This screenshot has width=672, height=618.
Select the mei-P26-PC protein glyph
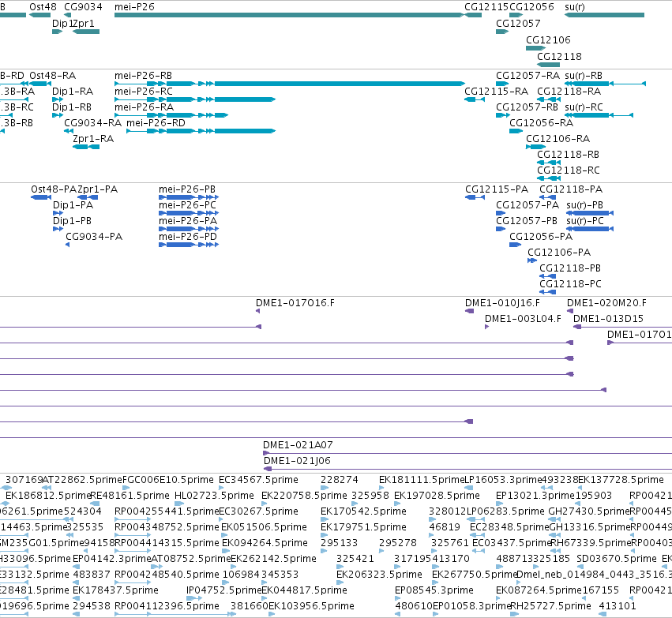click(x=189, y=213)
